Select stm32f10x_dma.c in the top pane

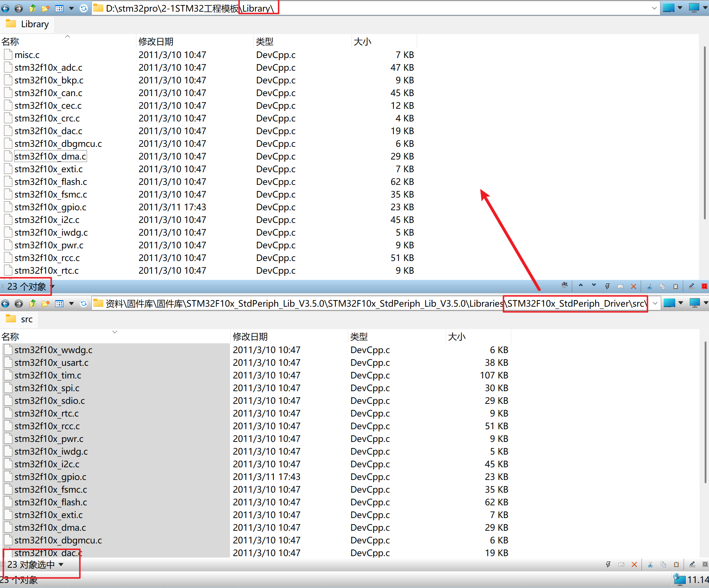(50, 156)
